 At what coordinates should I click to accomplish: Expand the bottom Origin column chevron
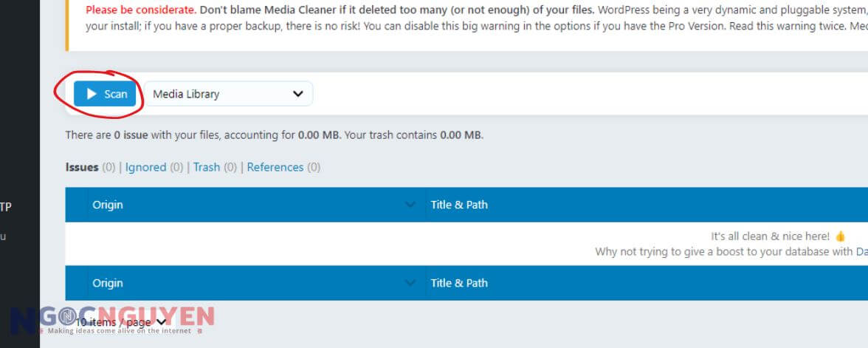[x=411, y=283]
